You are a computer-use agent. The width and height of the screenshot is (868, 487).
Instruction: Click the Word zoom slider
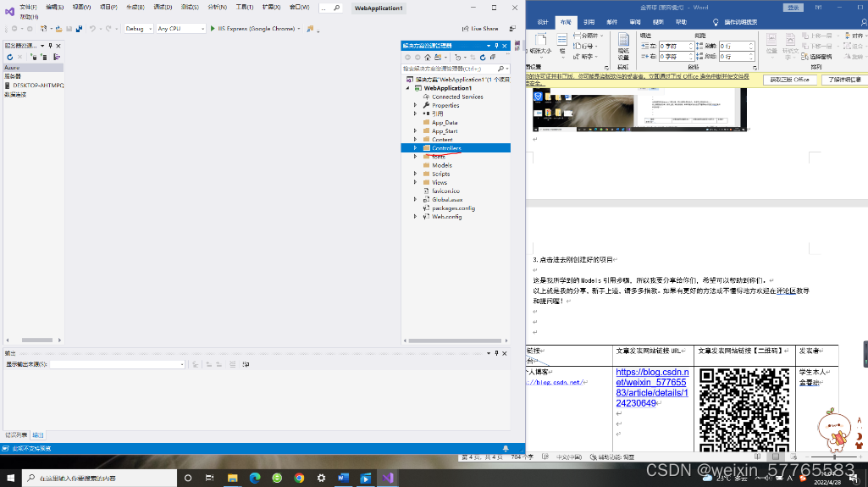tap(835, 457)
